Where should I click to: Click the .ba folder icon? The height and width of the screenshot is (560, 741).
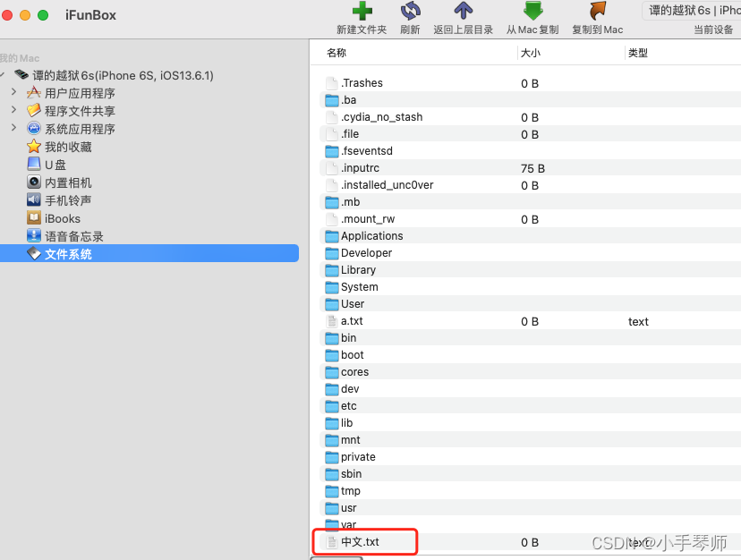tap(332, 100)
